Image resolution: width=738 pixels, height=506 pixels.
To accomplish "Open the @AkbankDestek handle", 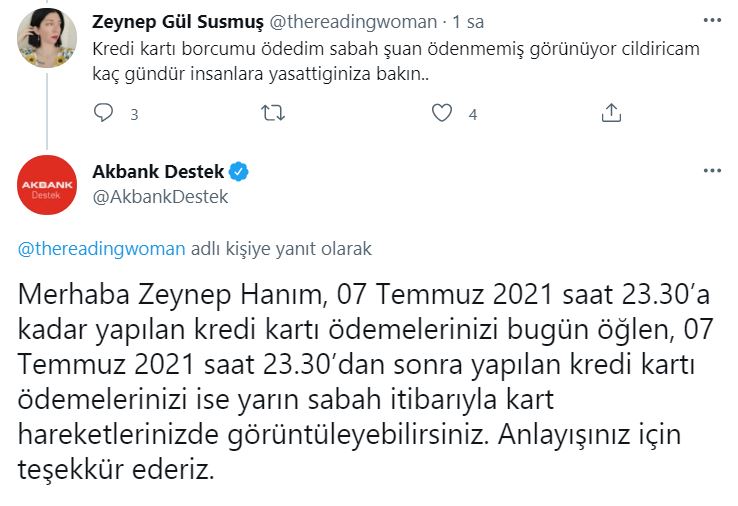I will click(x=160, y=197).
